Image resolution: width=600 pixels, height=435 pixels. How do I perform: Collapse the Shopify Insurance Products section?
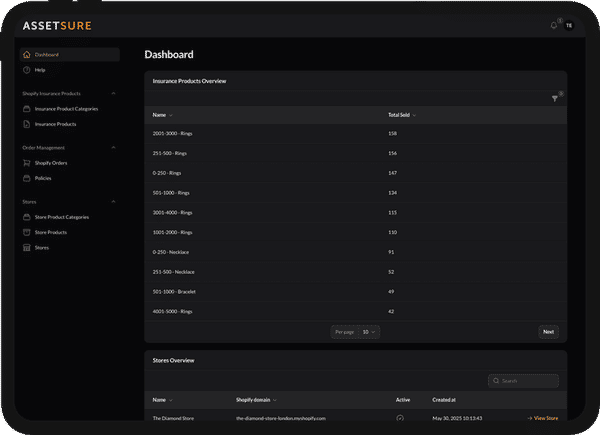click(x=113, y=93)
